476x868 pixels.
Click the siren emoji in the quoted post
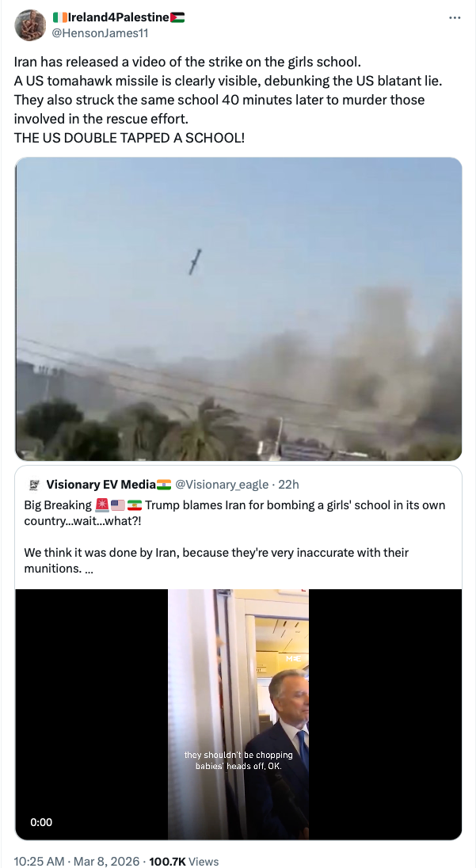pyautogui.click(x=102, y=504)
